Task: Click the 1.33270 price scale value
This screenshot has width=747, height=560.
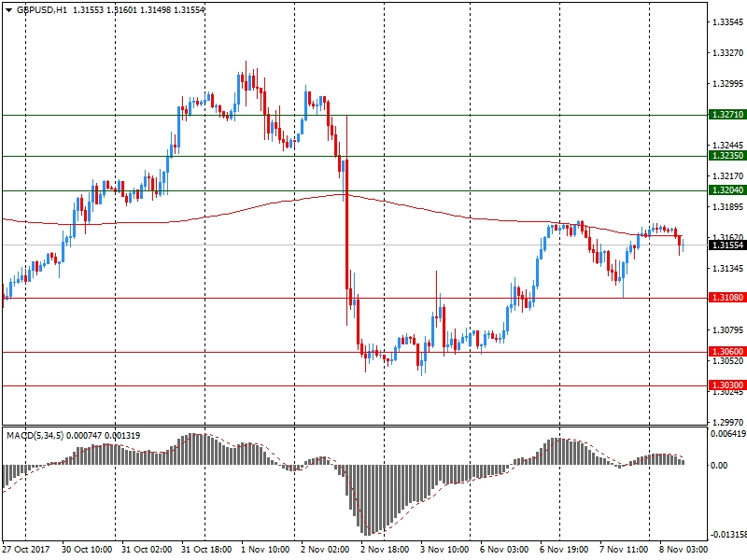Action: (727, 53)
